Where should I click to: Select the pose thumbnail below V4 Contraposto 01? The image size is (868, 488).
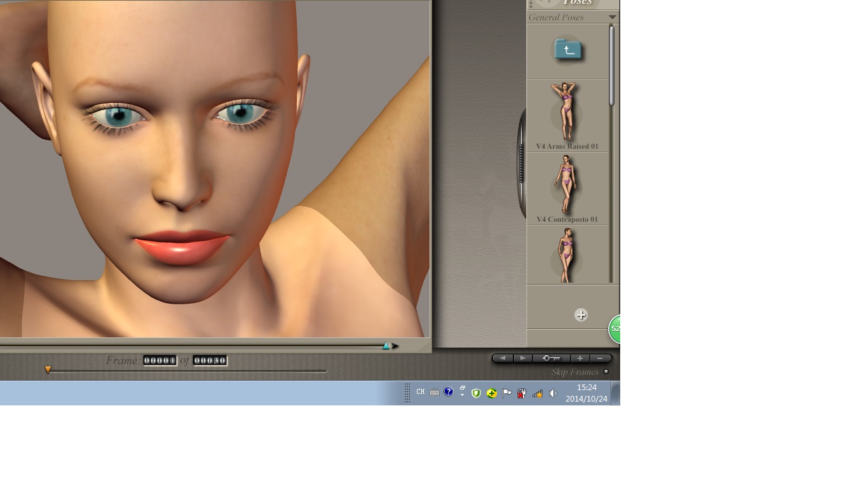click(567, 255)
